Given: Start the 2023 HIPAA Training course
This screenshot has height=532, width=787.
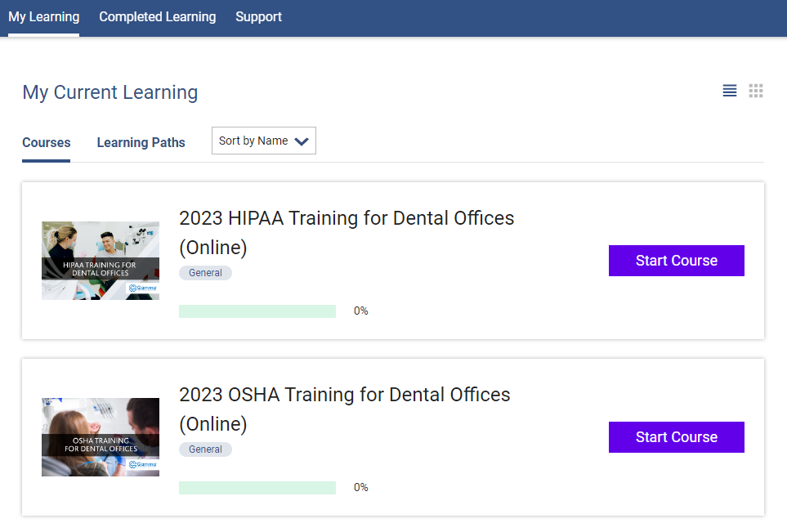Looking at the screenshot, I should point(676,261).
